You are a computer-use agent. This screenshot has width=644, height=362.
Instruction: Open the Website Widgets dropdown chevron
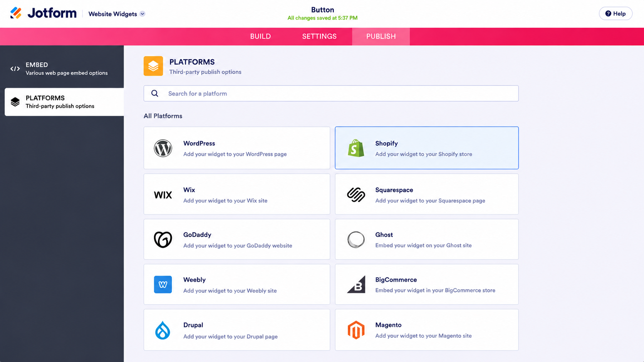coord(143,14)
